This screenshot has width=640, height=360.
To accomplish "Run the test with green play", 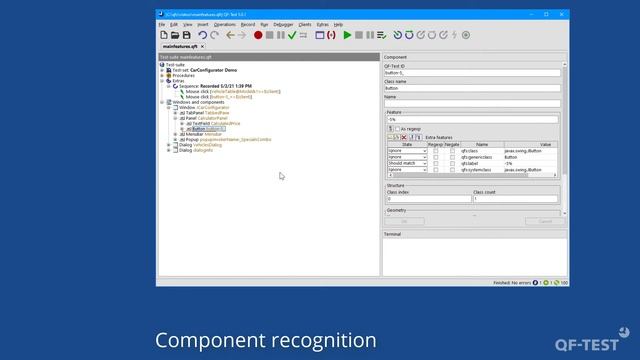I will coord(347,35).
